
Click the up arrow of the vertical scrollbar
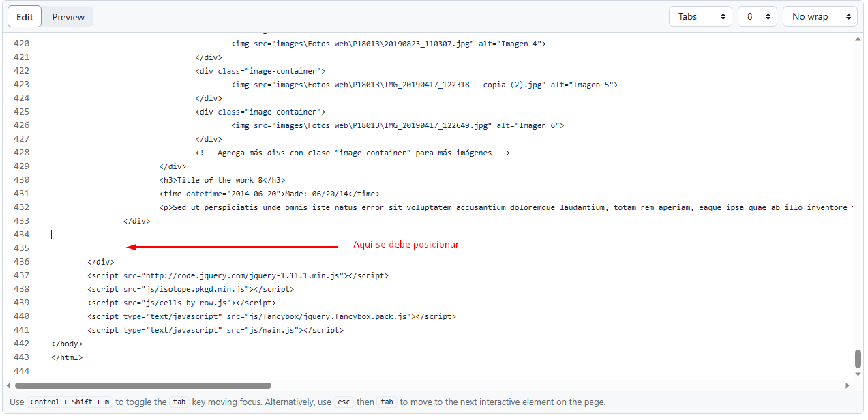pyautogui.click(x=858, y=37)
